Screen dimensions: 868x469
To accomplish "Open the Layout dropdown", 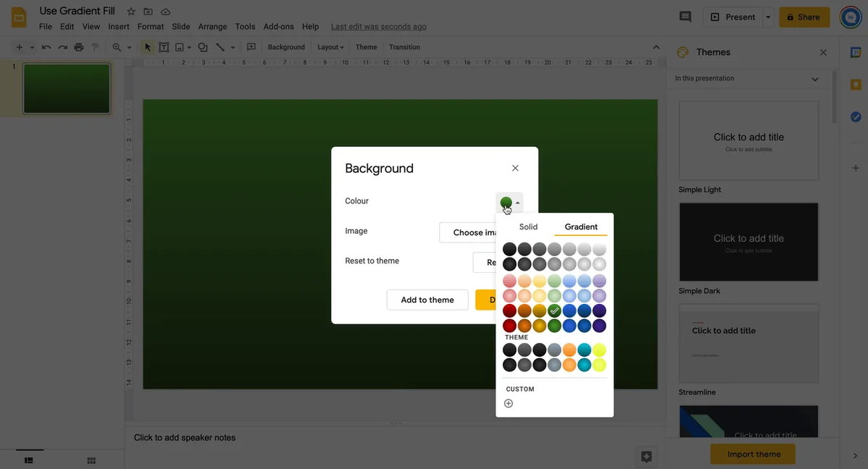I will pos(331,47).
